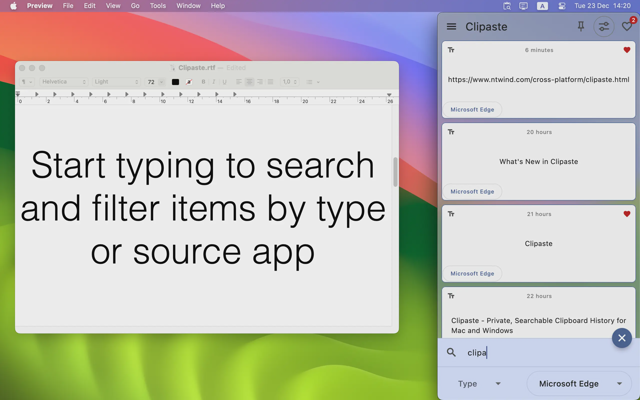Open the text background color swatch
This screenshot has width=640, height=400.
(189, 82)
